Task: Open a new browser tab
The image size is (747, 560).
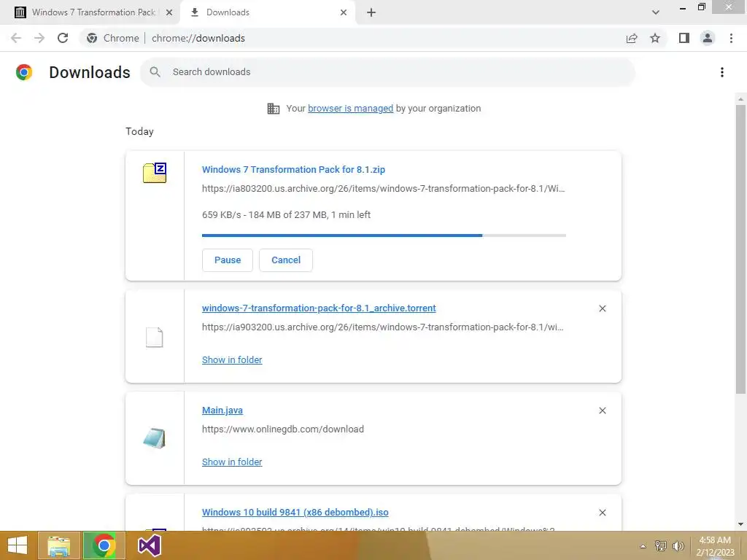Action: point(371,12)
